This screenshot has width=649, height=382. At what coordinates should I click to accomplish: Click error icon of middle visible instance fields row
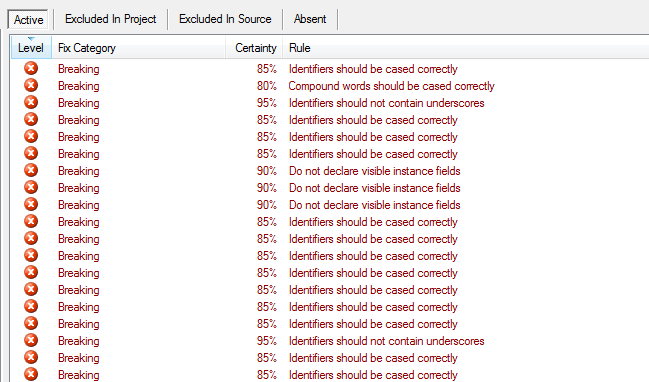pyautogui.click(x=31, y=187)
